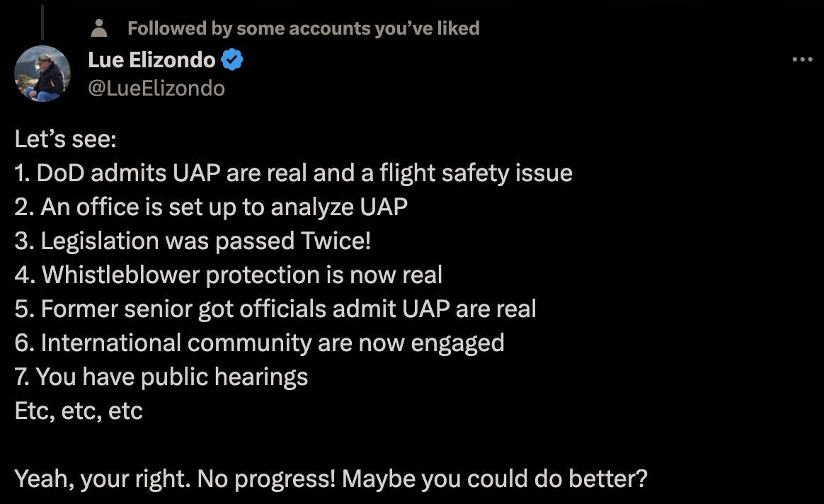Select the line 'DoD admits UAP are real'
The image size is (824, 504).
point(293,173)
